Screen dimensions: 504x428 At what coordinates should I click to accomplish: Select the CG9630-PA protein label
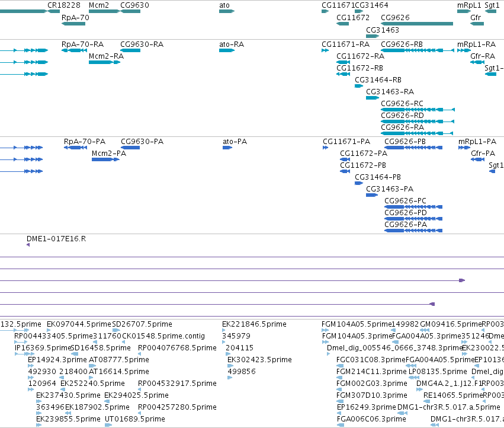click(x=142, y=142)
